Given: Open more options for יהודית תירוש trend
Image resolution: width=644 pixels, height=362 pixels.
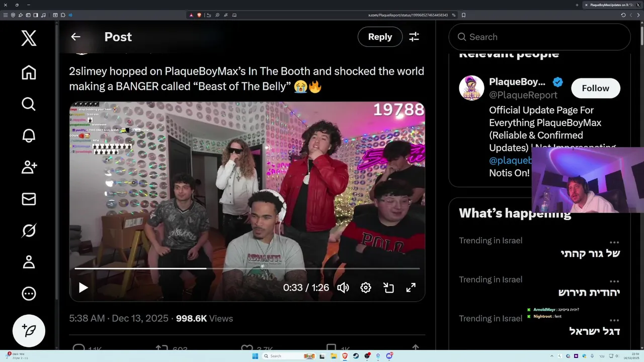Looking at the screenshot, I should pos(614,281).
